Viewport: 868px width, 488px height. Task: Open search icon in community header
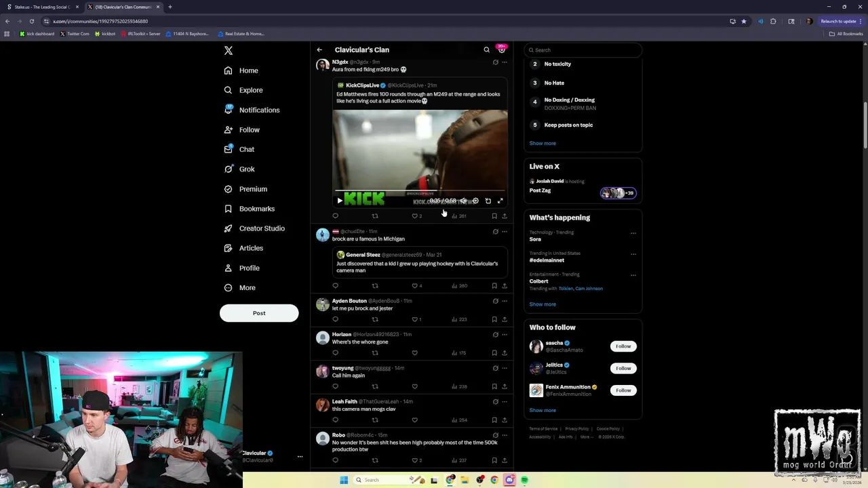(486, 50)
